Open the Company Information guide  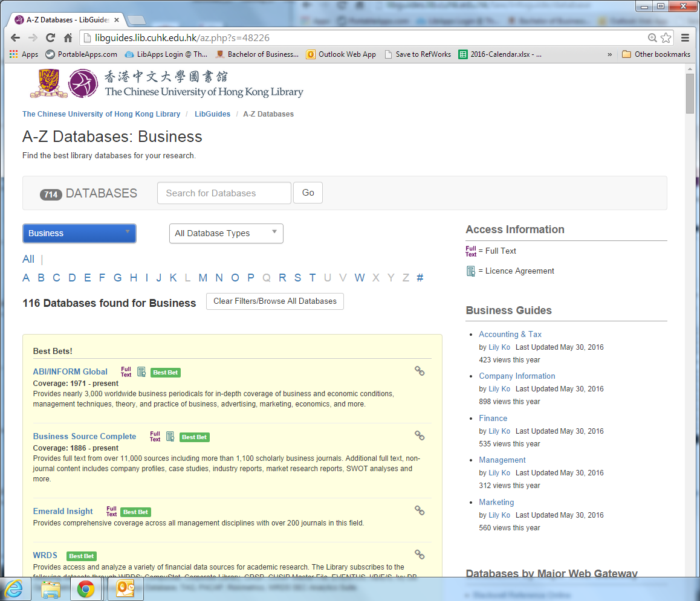tap(517, 376)
